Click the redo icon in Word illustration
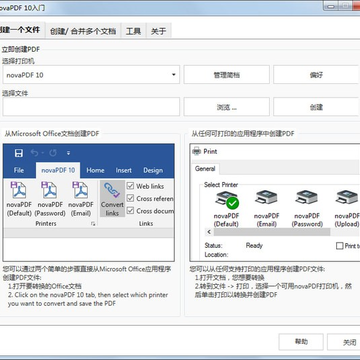360x360 pixels. 53,153
